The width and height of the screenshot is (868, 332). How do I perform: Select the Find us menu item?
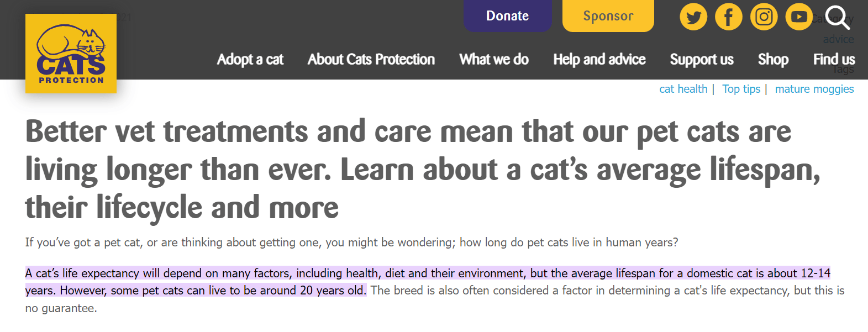click(834, 59)
